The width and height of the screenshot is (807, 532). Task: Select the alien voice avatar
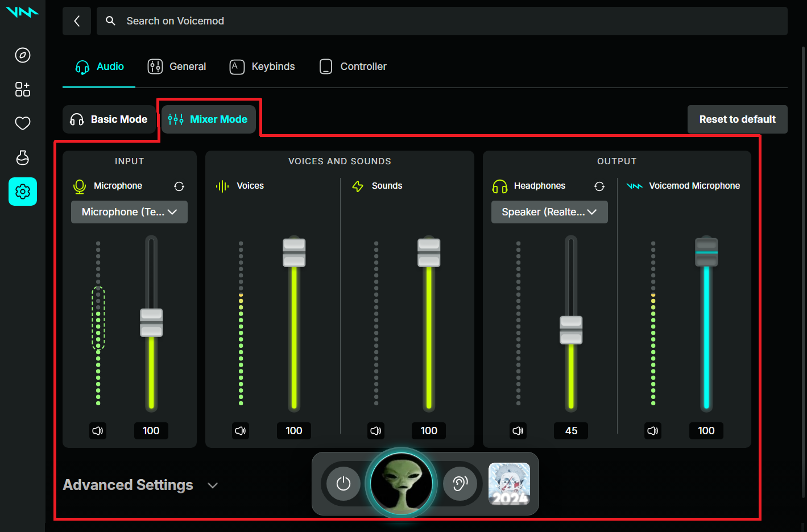coord(402,484)
